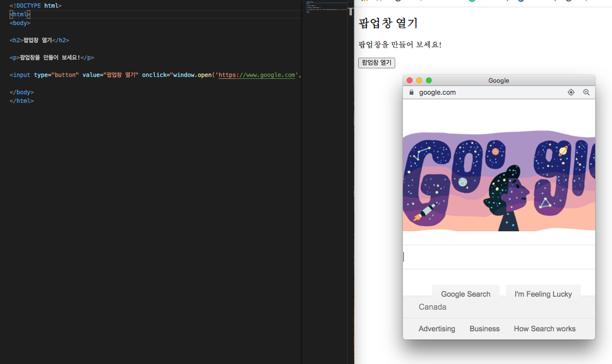Viewport: 612px width, 364px height.
Task: Click the onclick attribute in the input line
Action: tap(154, 75)
